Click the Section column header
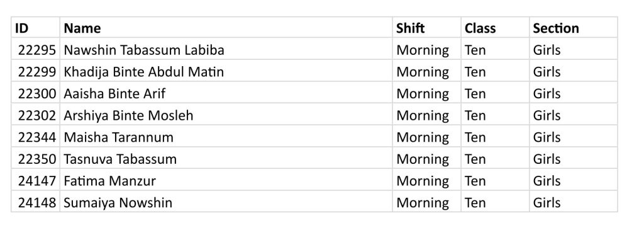This screenshot has width=644, height=230. tap(574, 28)
